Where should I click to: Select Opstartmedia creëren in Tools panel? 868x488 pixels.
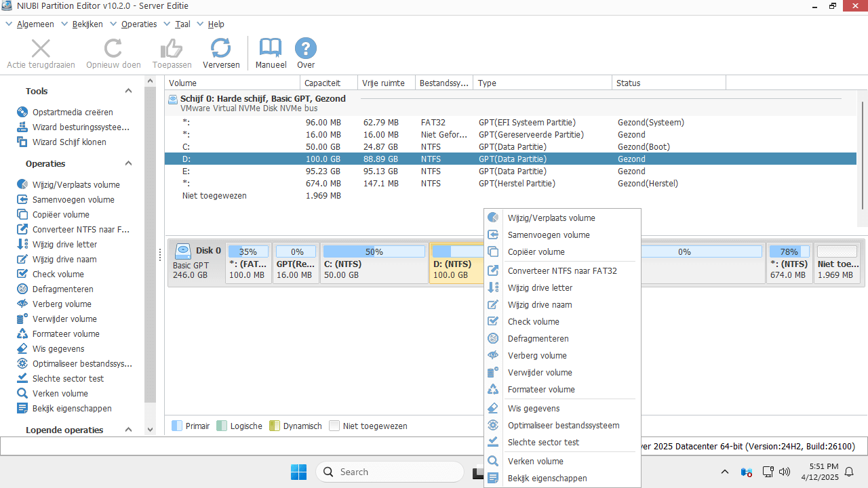click(73, 113)
